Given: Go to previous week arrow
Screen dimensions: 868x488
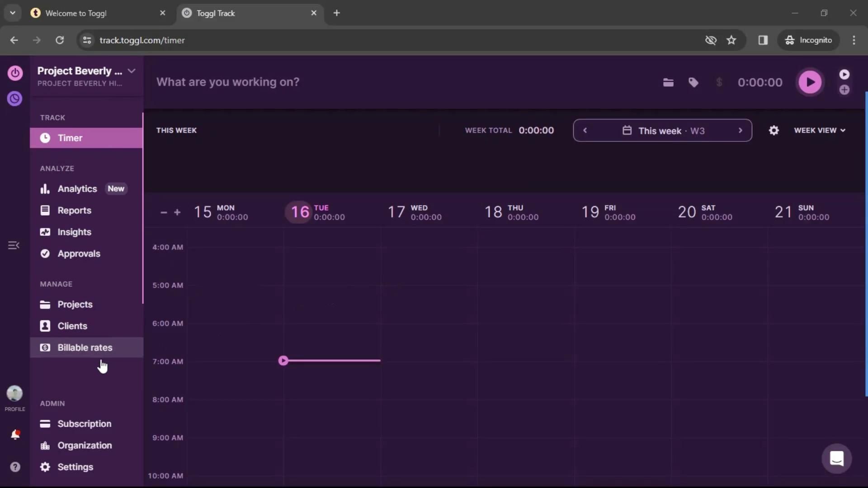Looking at the screenshot, I should [x=585, y=131].
